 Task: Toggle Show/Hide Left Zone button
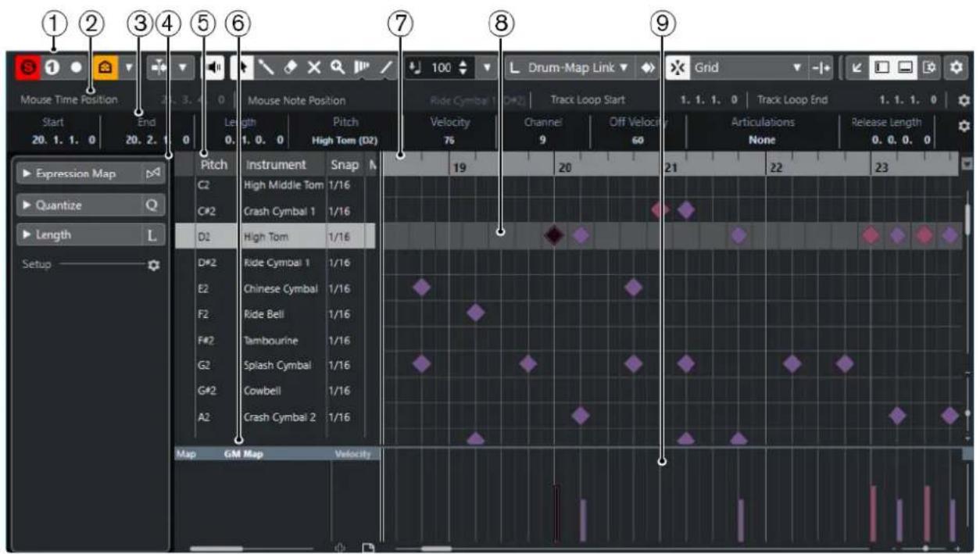[x=882, y=68]
